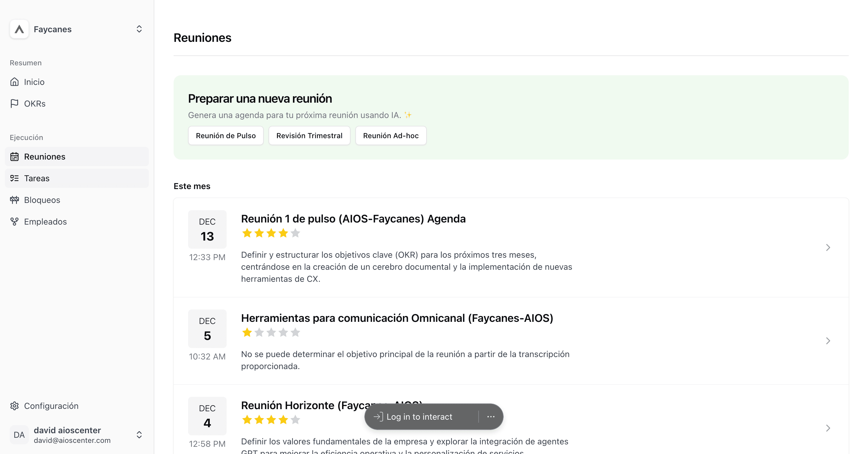Click the Empleados org icon
This screenshot has width=868, height=454.
pos(14,222)
